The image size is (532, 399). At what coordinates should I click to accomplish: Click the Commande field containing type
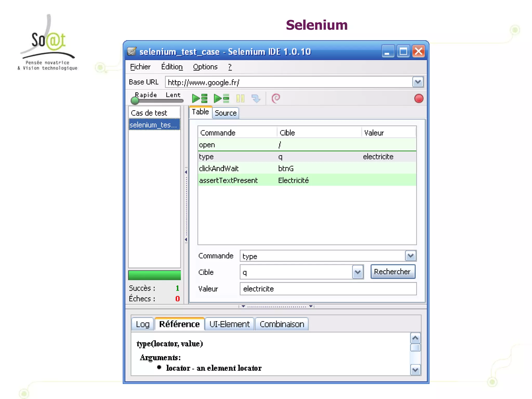click(x=322, y=256)
